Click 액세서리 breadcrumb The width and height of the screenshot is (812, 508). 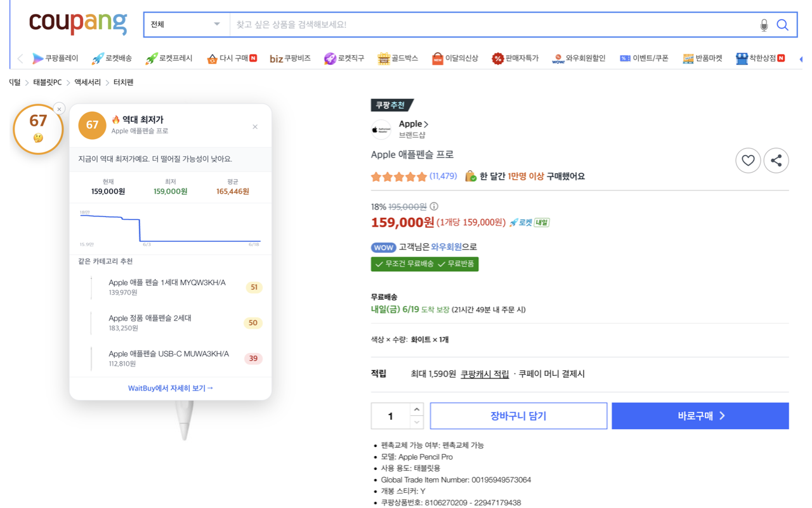tap(88, 83)
